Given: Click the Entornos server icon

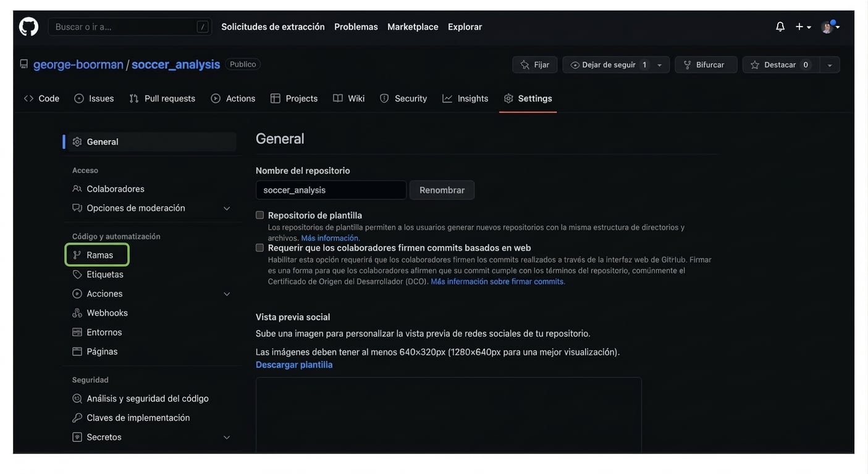Looking at the screenshot, I should 77,332.
